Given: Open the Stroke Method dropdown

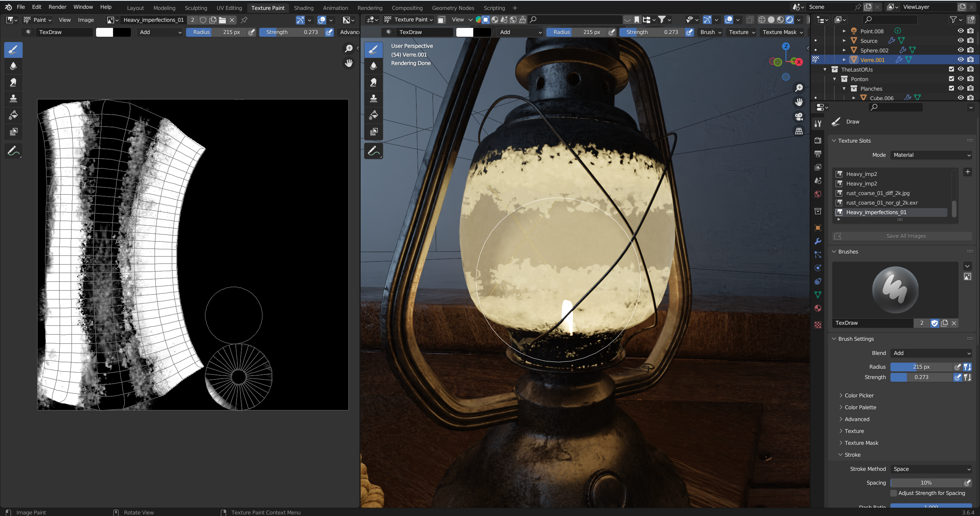Looking at the screenshot, I should (931, 469).
